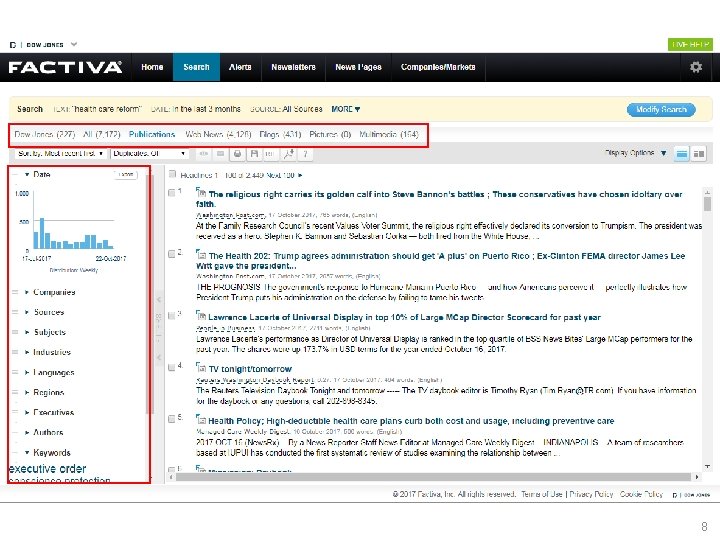
Task: Open the Privacy Policy link
Action: click(591, 495)
